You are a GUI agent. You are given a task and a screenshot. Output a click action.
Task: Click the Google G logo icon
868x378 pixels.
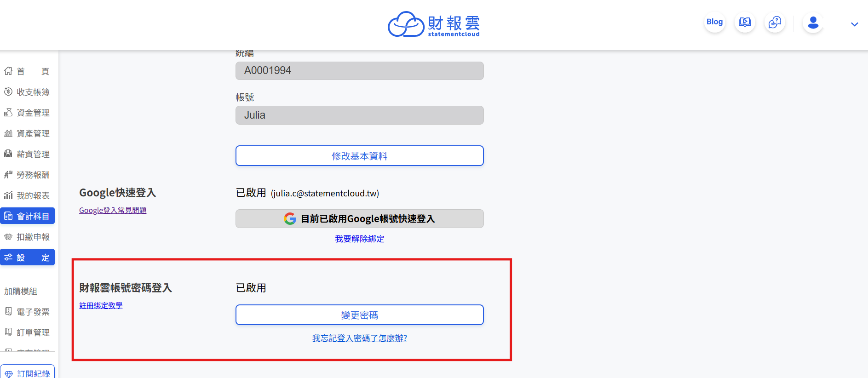pyautogui.click(x=290, y=219)
